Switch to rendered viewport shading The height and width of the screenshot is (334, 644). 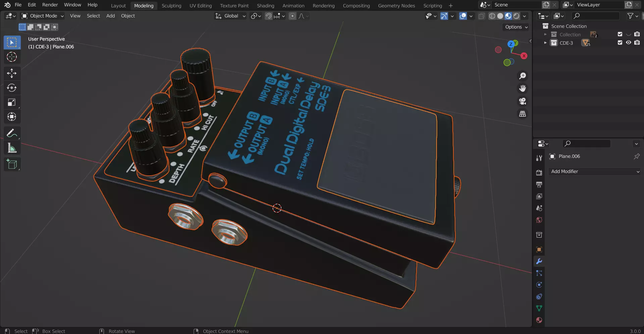(516, 16)
